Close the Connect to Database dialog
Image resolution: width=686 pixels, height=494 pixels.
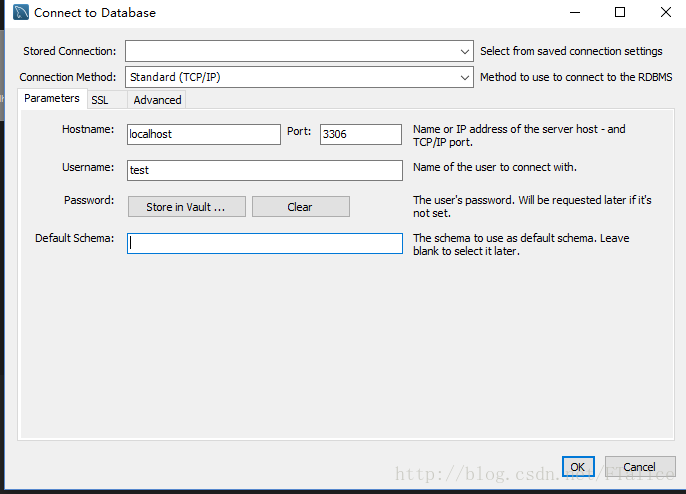[665, 12]
